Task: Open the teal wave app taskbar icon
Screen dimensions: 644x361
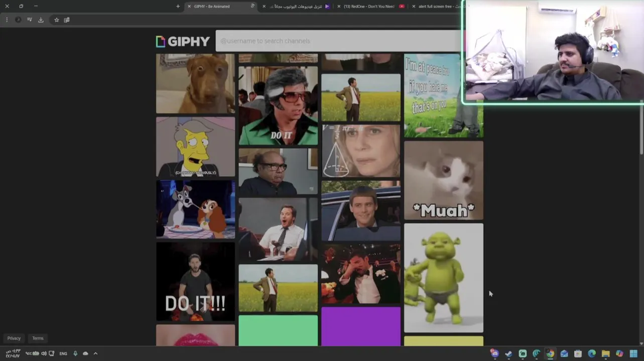Action: (536, 353)
